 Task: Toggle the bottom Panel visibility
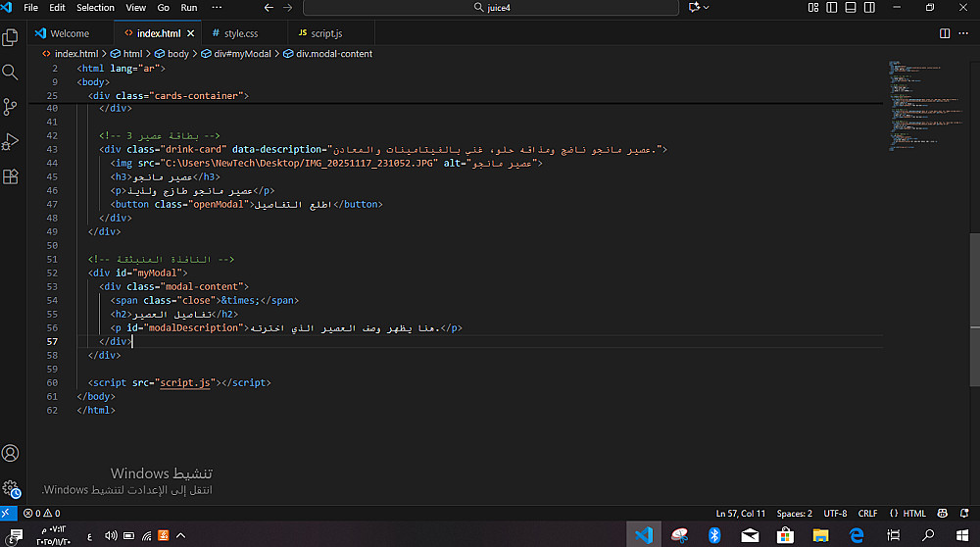pyautogui.click(x=850, y=8)
